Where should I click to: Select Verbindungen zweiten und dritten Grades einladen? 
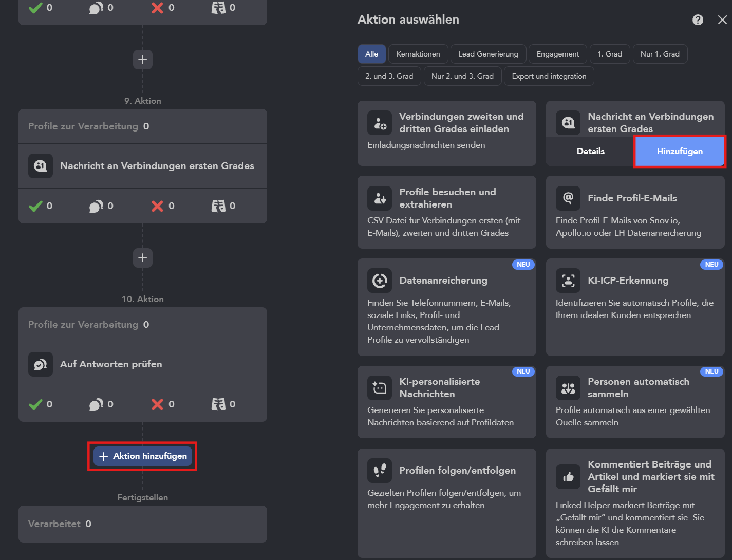(461, 123)
